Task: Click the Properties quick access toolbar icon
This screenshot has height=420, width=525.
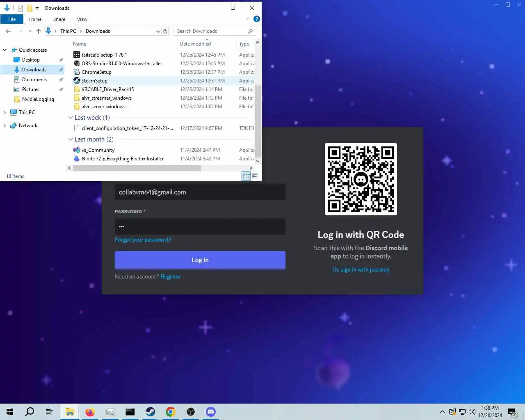Action: click(21, 8)
